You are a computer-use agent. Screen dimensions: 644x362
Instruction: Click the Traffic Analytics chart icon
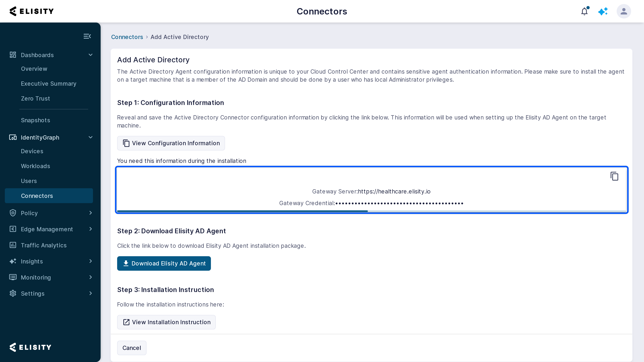point(13,245)
